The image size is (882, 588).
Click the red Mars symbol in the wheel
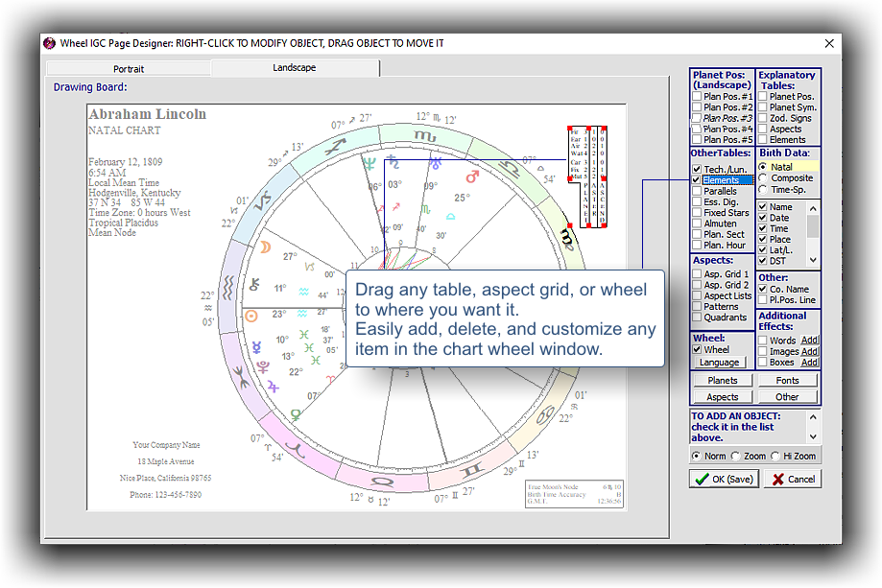tap(471, 177)
